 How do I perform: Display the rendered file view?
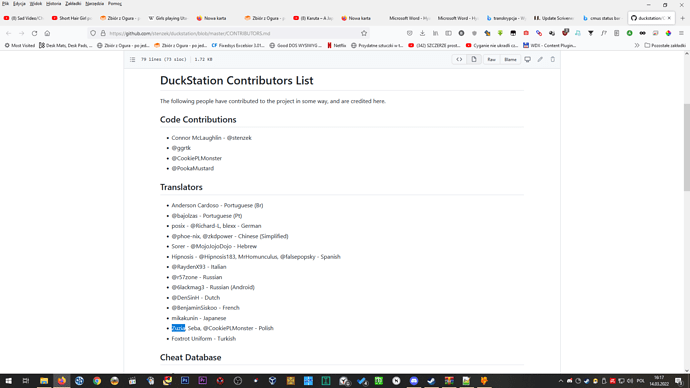coord(474,59)
